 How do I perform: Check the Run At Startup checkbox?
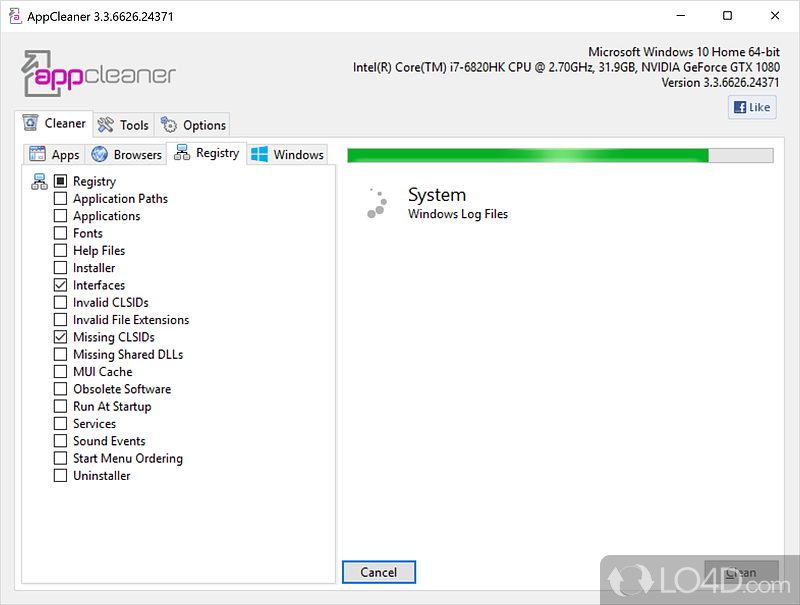60,406
